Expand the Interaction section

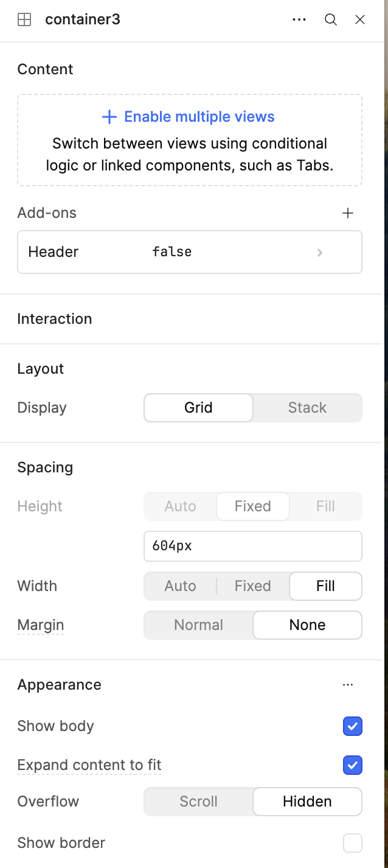[x=55, y=319]
